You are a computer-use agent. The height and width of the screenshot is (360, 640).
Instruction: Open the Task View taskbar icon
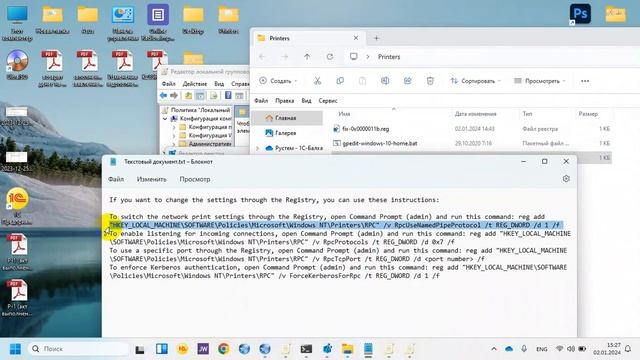tap(140, 349)
